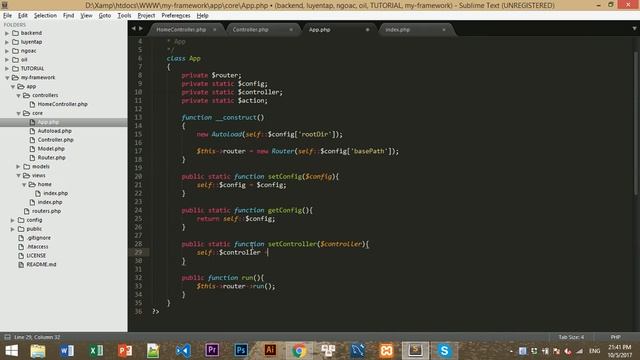Open Visual Studio Code taskbar icon
640x360 pixels.
[183, 351]
